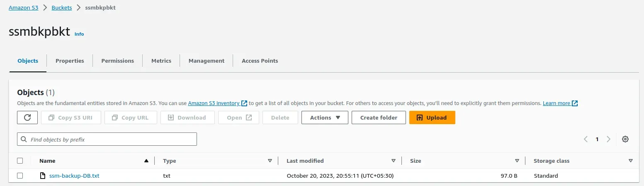
Task: Open the Actions dropdown menu
Action: pyautogui.click(x=325, y=117)
